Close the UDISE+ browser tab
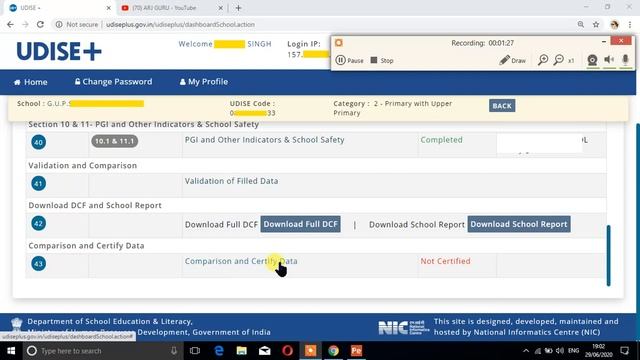Viewport: 640px width, 360px height. [109, 8]
